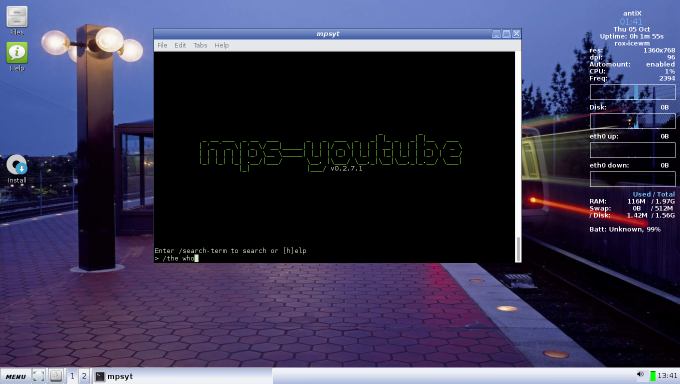Open the Help menu in terminal
Viewport: 680px width, 384px height.
(222, 45)
